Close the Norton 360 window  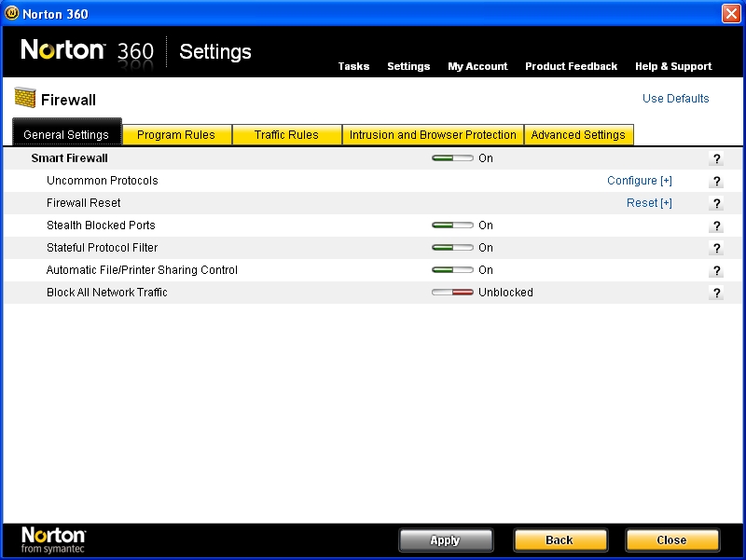[x=731, y=13]
